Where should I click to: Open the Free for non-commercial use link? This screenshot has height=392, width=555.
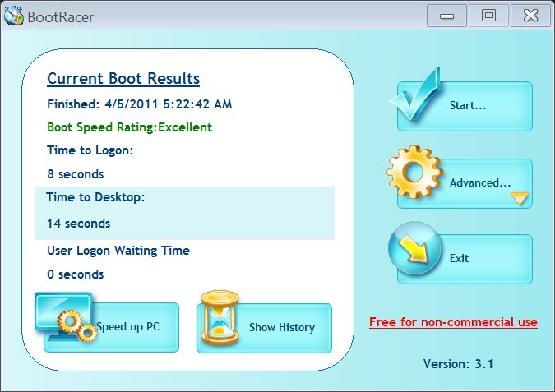pos(453,322)
